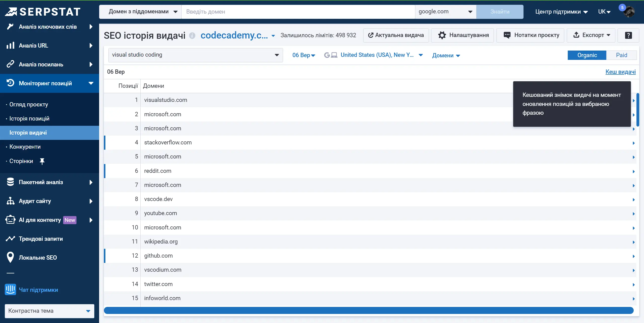Click the external link icon on Актуальна видача
Screen dimensions: 644x323
tap(370, 35)
